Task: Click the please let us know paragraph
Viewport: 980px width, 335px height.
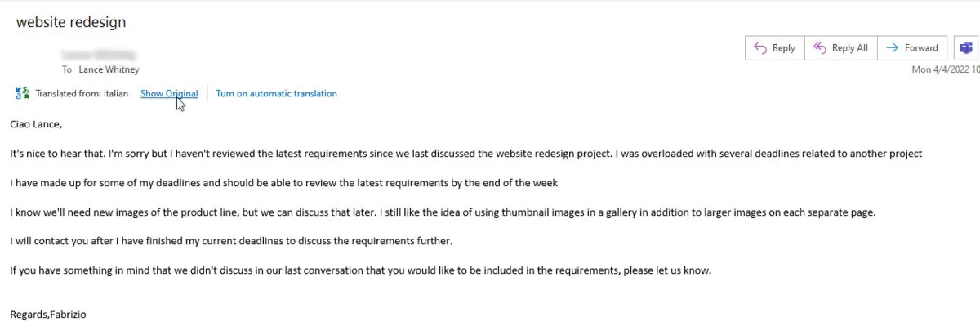Action: [360, 270]
